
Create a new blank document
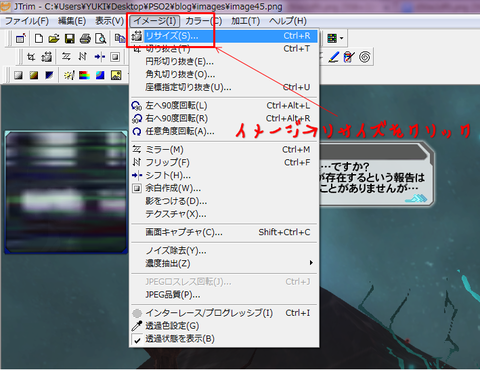pyautogui.click(x=39, y=39)
